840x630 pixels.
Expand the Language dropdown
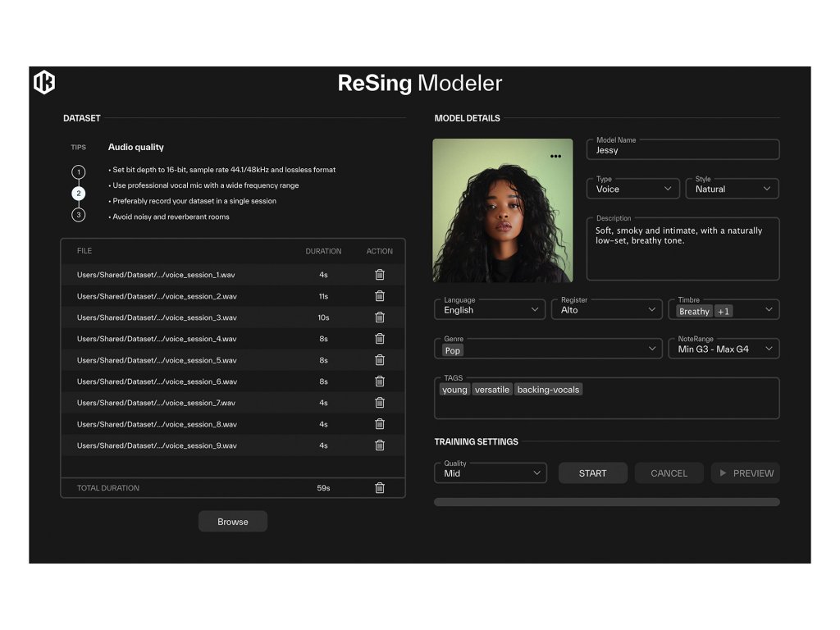click(x=489, y=310)
